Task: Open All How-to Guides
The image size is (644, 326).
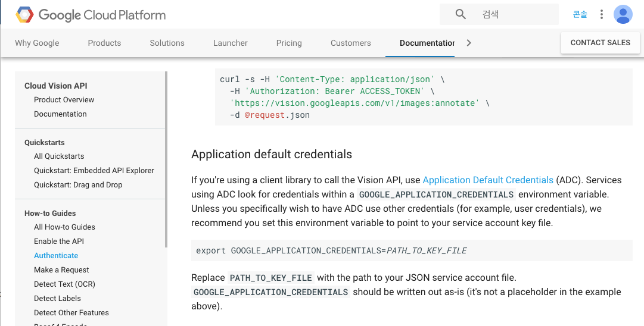Action: [x=64, y=227]
